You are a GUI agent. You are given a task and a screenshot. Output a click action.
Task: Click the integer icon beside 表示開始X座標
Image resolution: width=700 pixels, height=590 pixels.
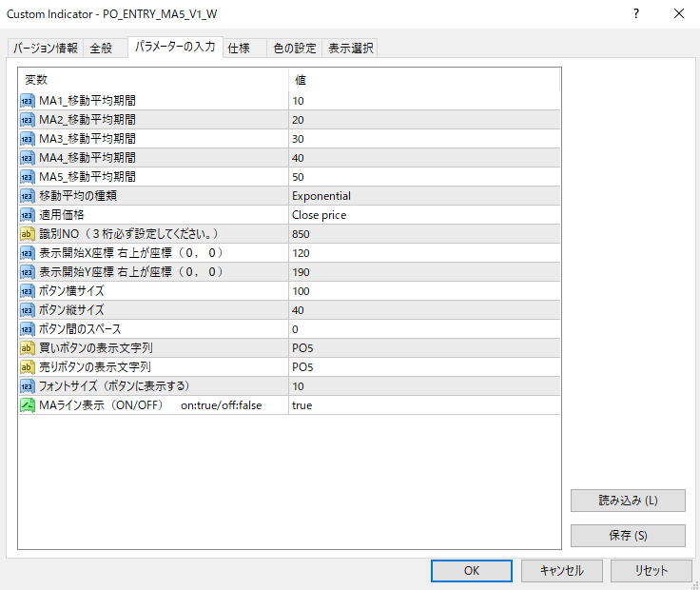tap(28, 253)
